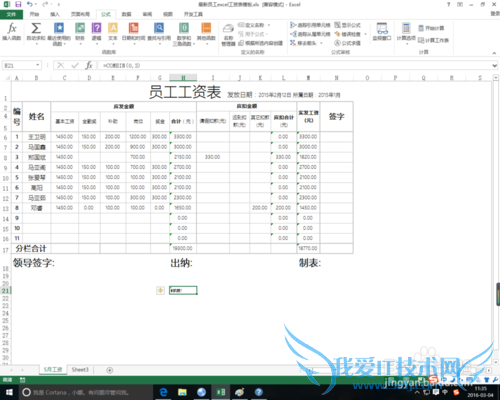Screen dimensions: 500x400
Task: Open the File tab
Action: [11, 14]
